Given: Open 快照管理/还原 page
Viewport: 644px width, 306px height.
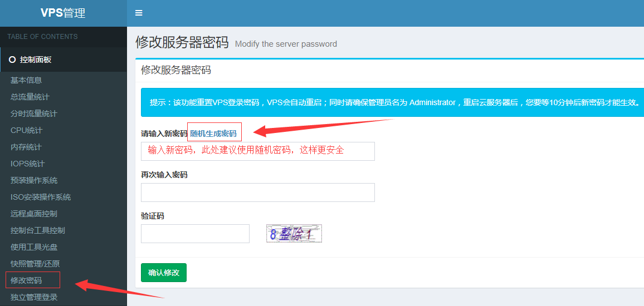Looking at the screenshot, I should (x=35, y=264).
